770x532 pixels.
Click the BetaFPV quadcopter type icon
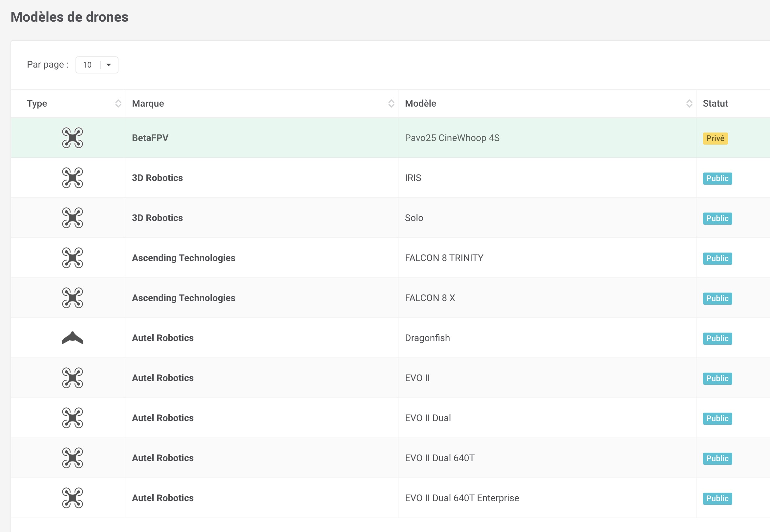point(72,138)
